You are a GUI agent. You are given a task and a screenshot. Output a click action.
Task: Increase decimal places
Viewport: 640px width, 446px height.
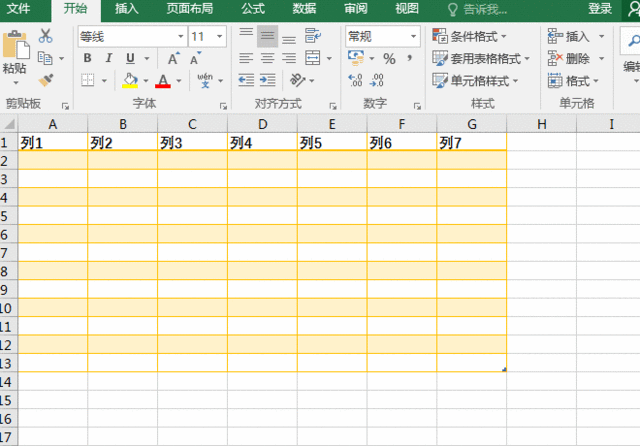coord(355,80)
